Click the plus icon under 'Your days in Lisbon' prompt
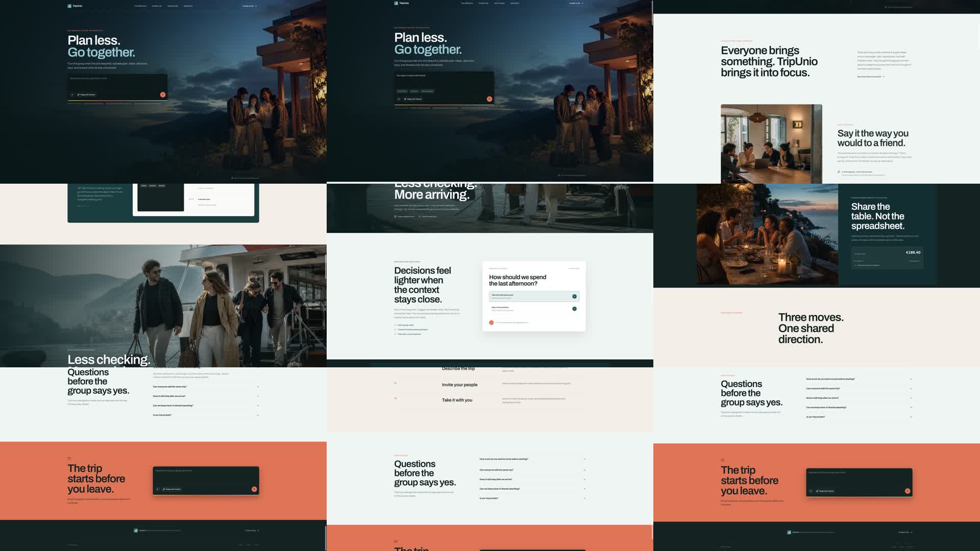The image size is (980, 551). (x=399, y=99)
